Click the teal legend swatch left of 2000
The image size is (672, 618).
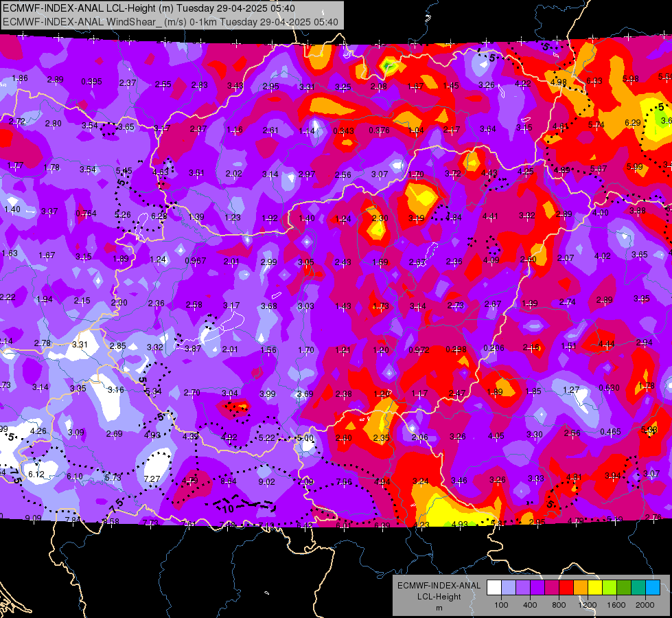click(638, 588)
